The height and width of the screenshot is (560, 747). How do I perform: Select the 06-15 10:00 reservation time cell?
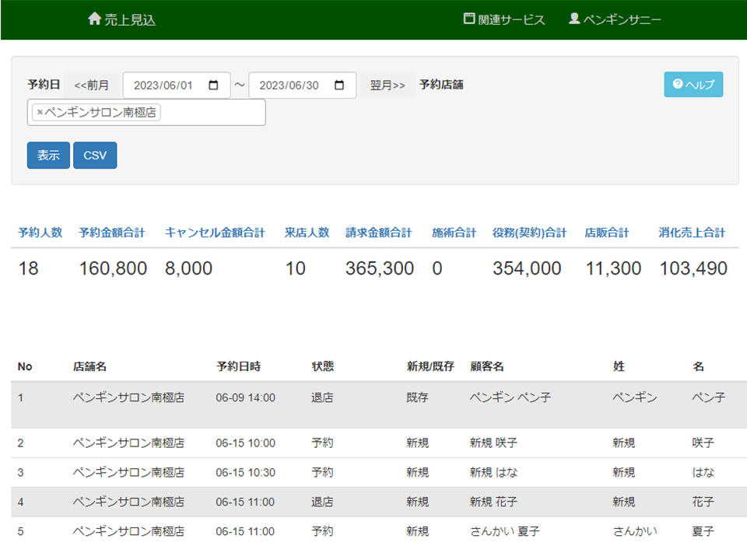click(245, 443)
